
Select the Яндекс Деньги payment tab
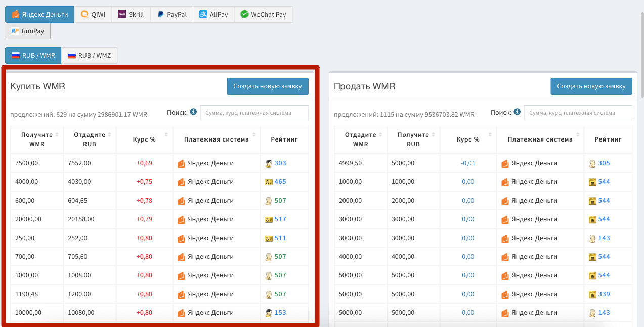click(39, 14)
